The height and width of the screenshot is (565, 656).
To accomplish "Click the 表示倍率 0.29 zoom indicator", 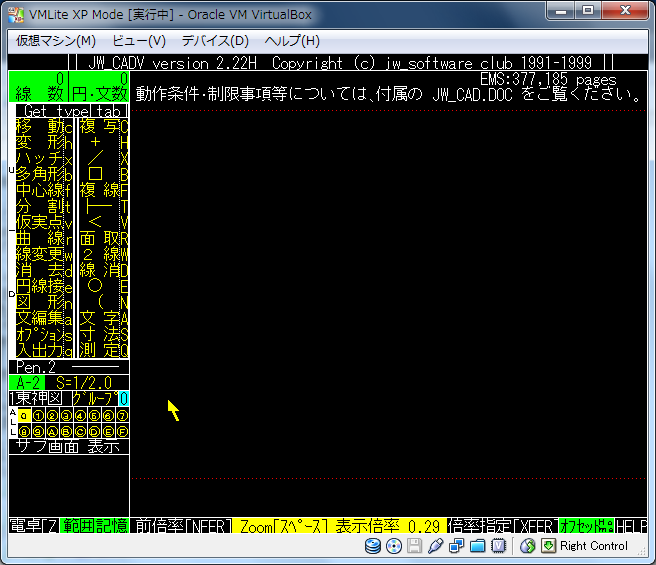I will (x=389, y=526).
